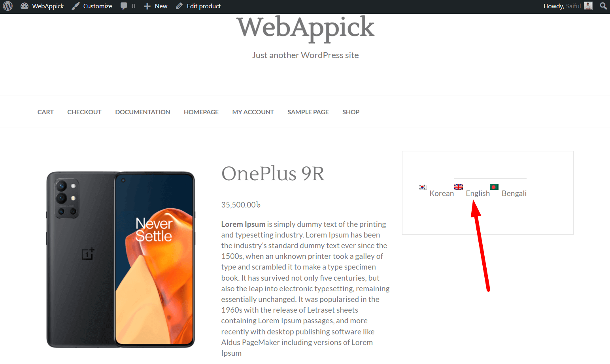Image resolution: width=610 pixels, height=364 pixels.
Task: Click the OnePlus 9R product image
Action: pyautogui.click(x=121, y=260)
